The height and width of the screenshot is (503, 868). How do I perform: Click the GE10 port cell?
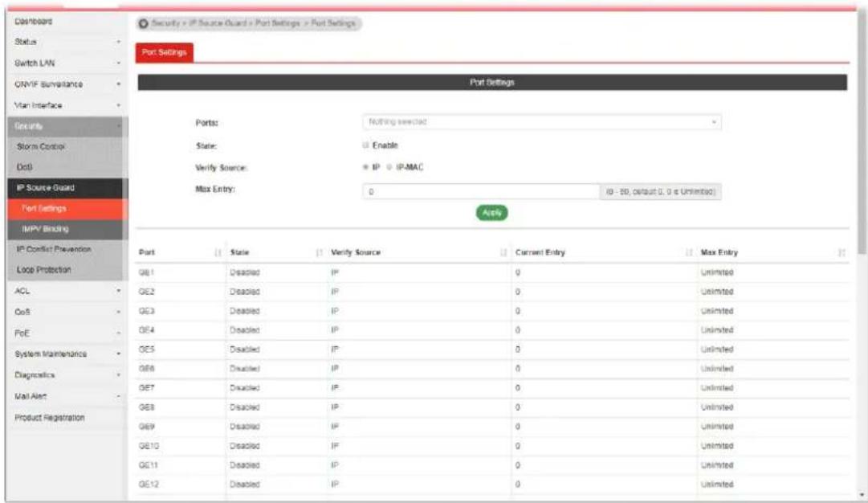click(x=180, y=446)
